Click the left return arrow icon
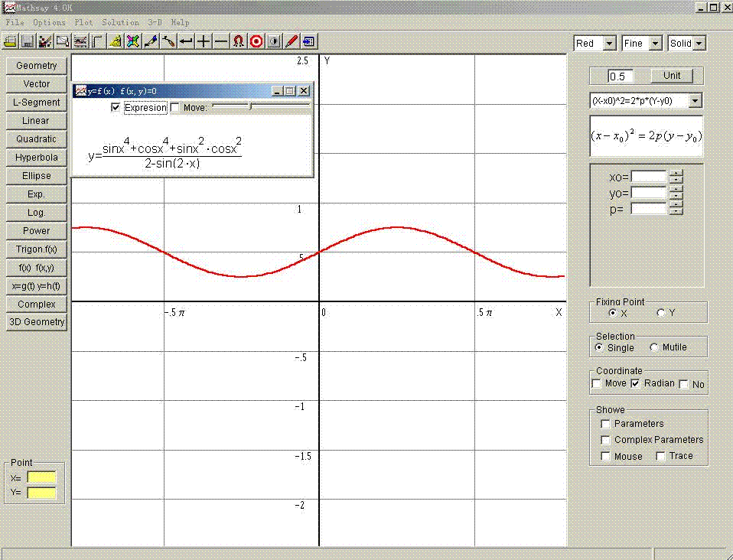This screenshot has width=733, height=560. pyautogui.click(x=186, y=41)
